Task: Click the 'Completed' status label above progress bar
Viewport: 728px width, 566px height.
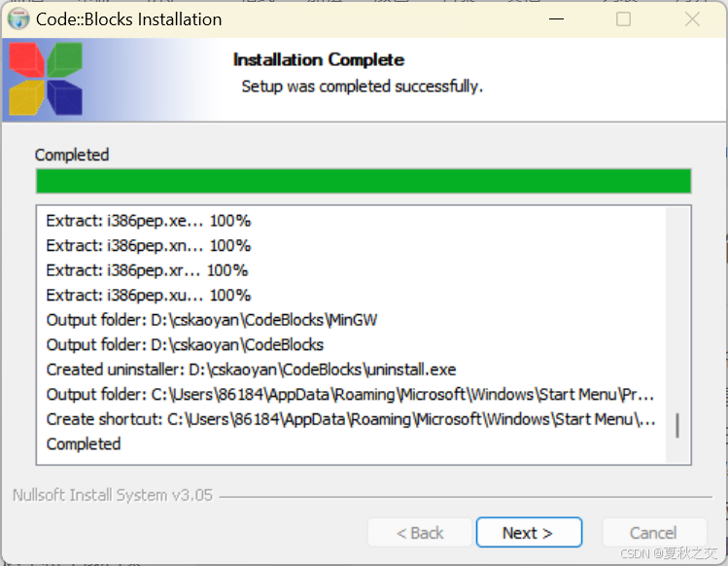Action: 72,155
